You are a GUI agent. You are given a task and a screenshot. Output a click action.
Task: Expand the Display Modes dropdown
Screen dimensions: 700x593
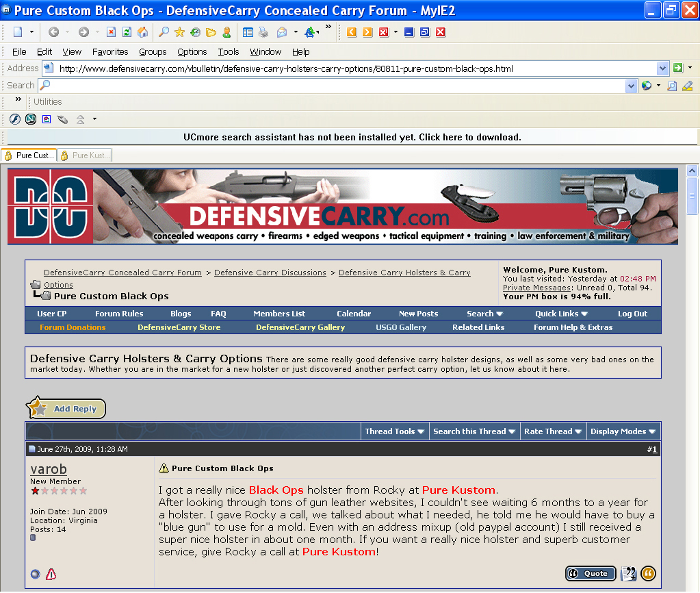point(623,431)
